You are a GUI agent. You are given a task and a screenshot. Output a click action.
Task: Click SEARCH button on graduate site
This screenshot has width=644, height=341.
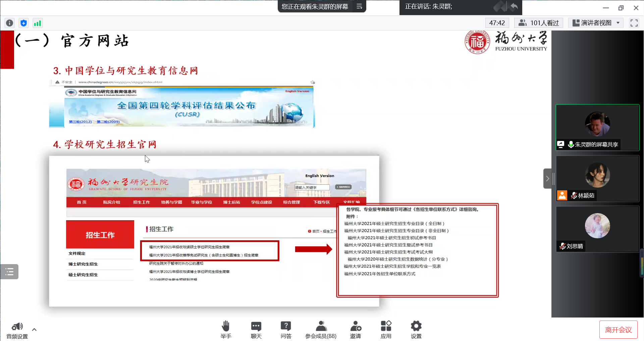point(343,187)
